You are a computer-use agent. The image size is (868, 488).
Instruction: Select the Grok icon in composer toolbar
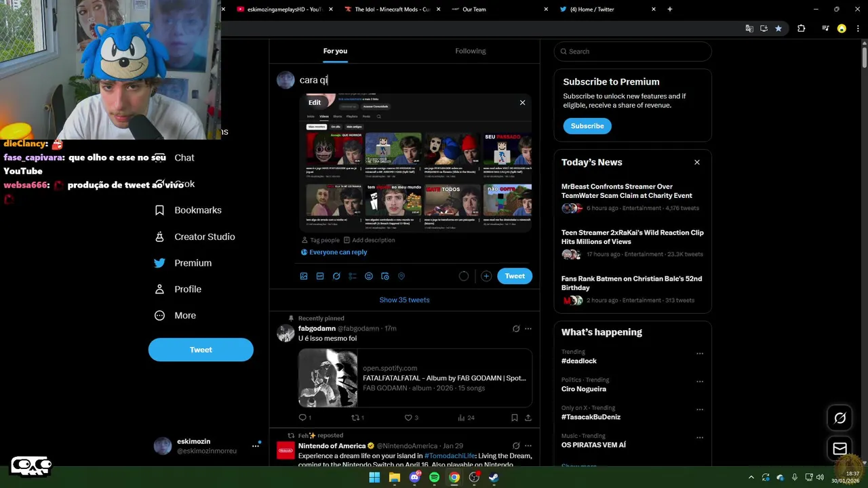tap(336, 277)
